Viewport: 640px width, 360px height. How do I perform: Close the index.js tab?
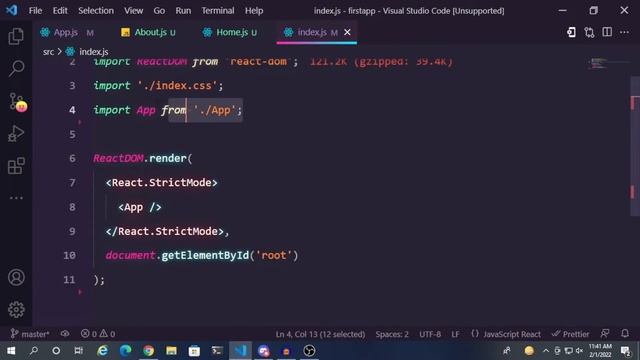347,32
